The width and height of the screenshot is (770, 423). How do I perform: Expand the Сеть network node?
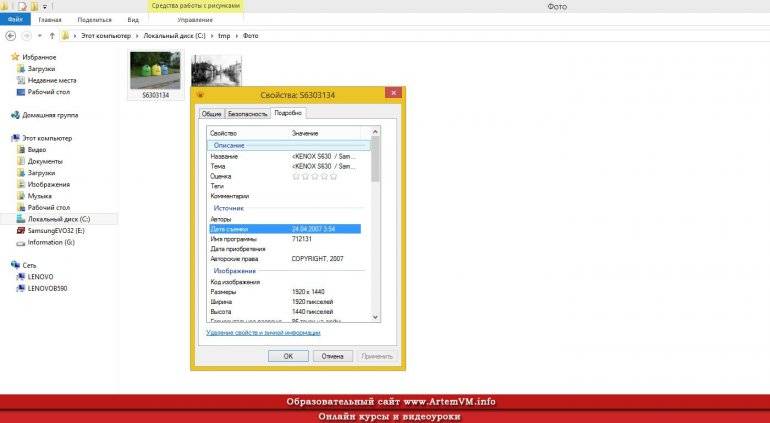(6, 265)
